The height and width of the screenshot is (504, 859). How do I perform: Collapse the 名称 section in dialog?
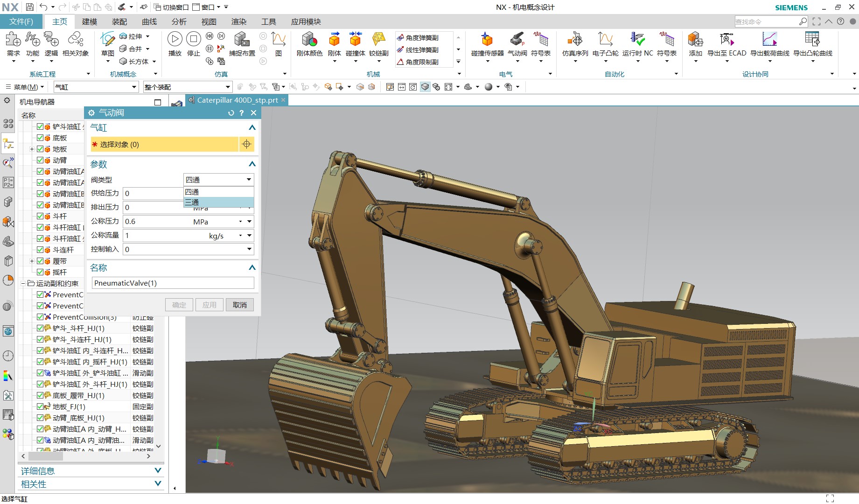[x=252, y=267]
